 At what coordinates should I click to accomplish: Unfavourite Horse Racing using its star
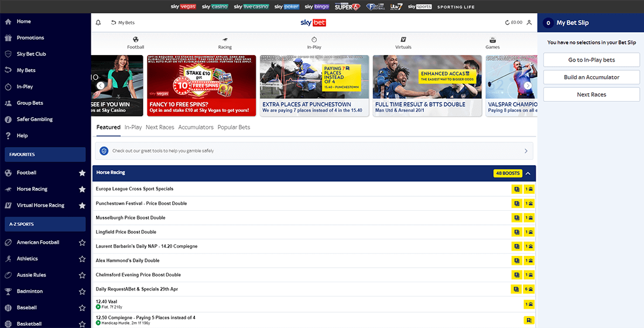tap(82, 189)
